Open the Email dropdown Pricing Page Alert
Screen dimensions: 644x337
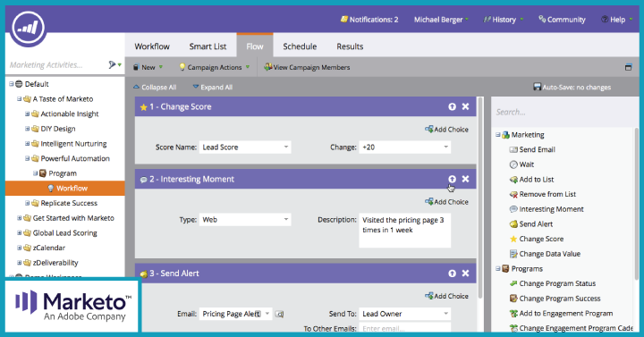[235, 314]
